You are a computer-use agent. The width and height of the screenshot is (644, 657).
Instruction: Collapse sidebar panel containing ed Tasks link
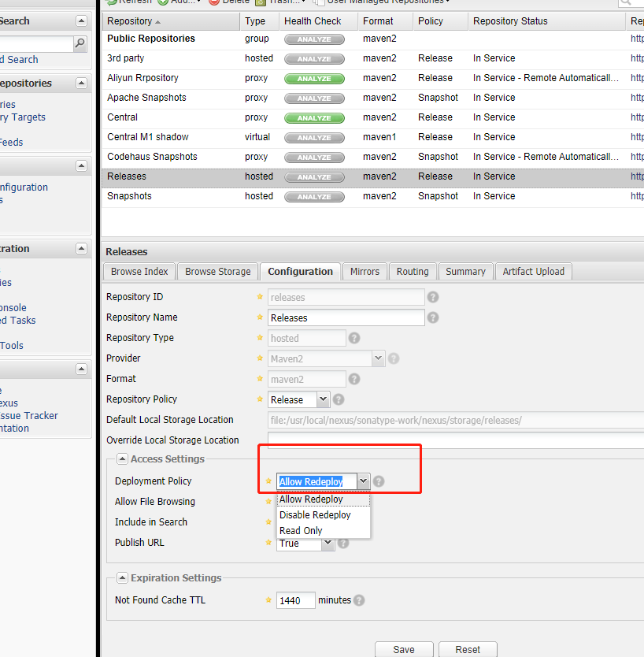pyautogui.click(x=81, y=248)
